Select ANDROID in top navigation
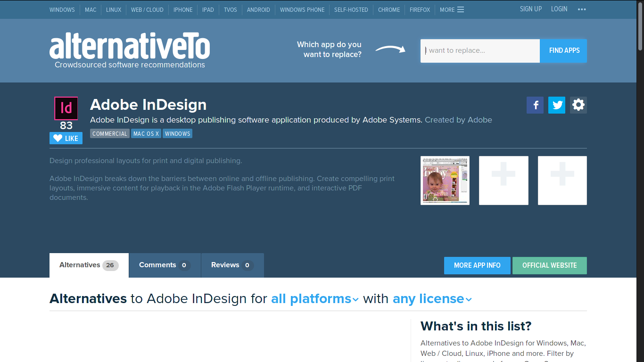The image size is (644, 362). click(x=258, y=9)
